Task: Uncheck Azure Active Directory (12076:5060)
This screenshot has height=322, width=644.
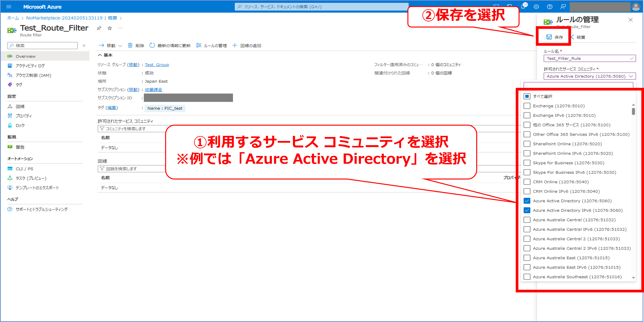Action: pos(527,201)
